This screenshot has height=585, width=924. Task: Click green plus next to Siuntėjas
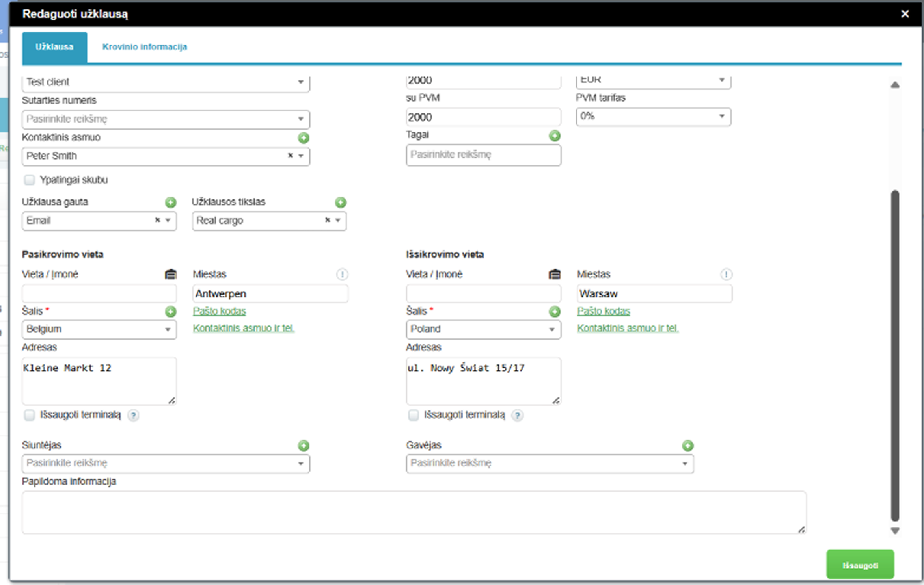303,446
